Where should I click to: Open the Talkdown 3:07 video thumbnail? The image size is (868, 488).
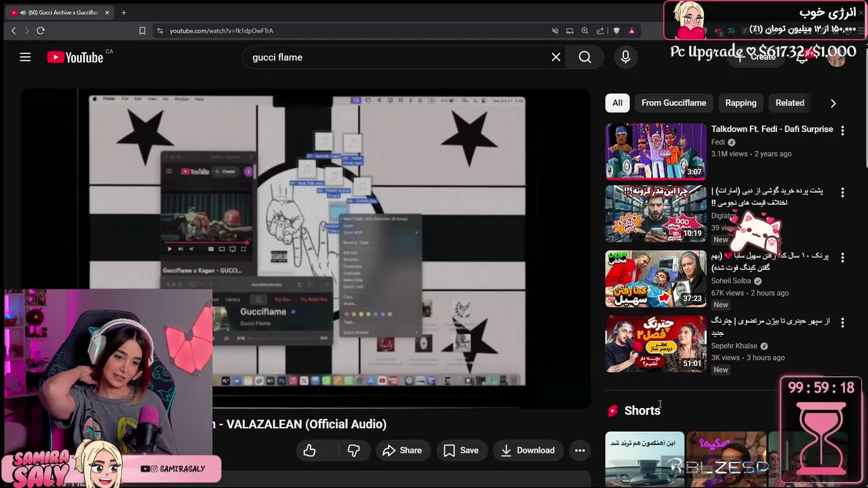(656, 150)
